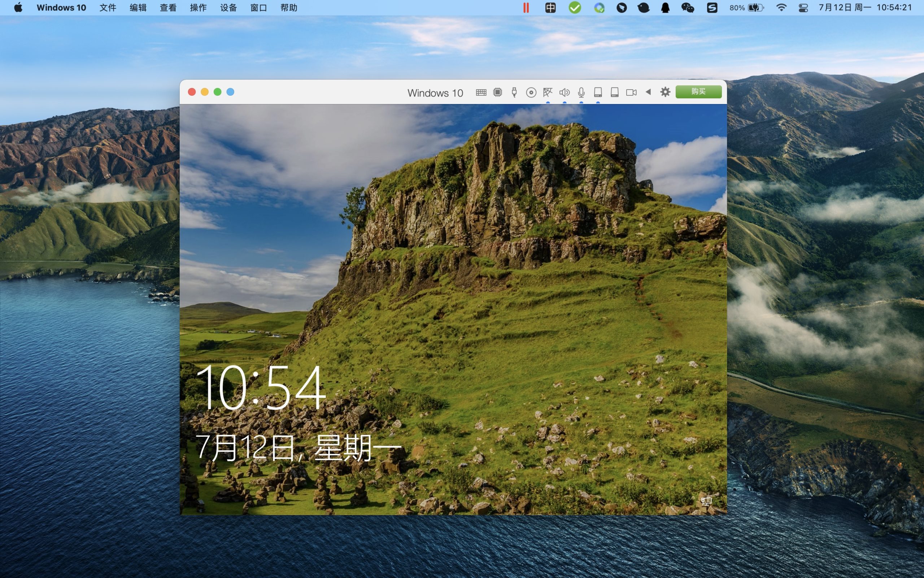The image size is (924, 578).
Task: Open the CPU chip icon in VM toolbar
Action: pyautogui.click(x=497, y=92)
